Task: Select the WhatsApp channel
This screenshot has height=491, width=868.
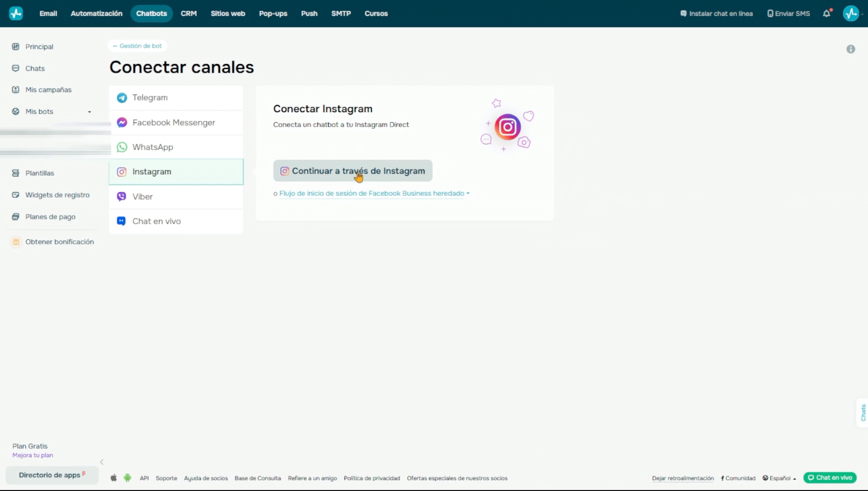Action: pos(176,147)
